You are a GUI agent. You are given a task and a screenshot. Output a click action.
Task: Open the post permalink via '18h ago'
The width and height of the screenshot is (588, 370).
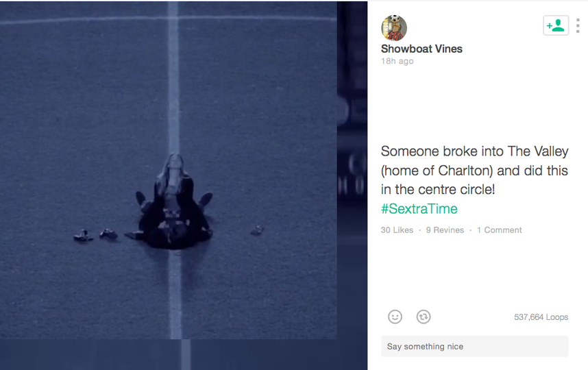click(397, 61)
